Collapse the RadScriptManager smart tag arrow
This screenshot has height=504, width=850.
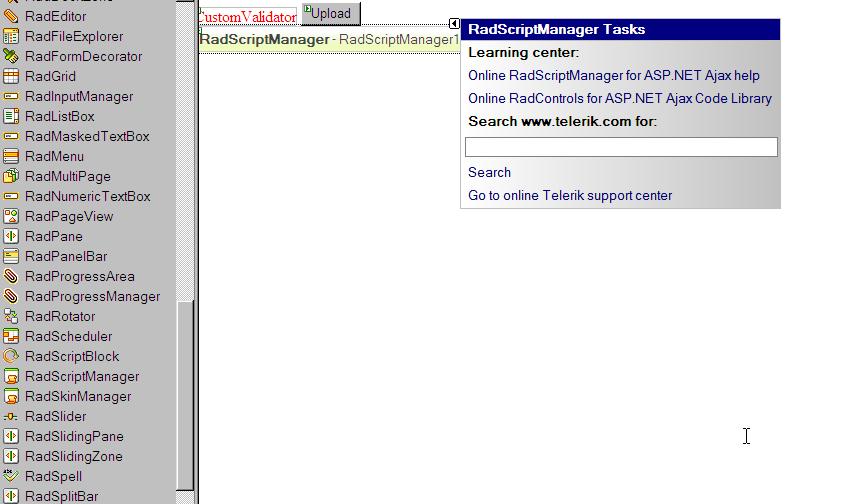tap(454, 23)
